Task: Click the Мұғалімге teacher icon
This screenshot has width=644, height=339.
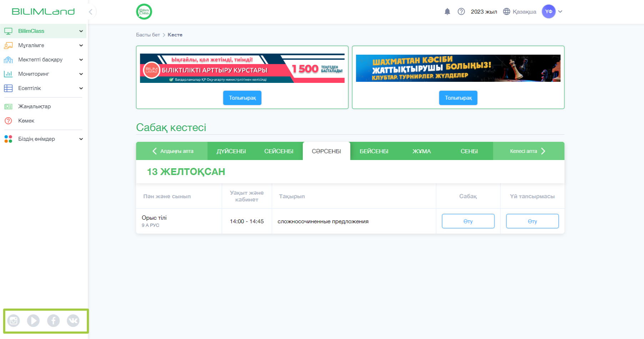Action: (8, 45)
